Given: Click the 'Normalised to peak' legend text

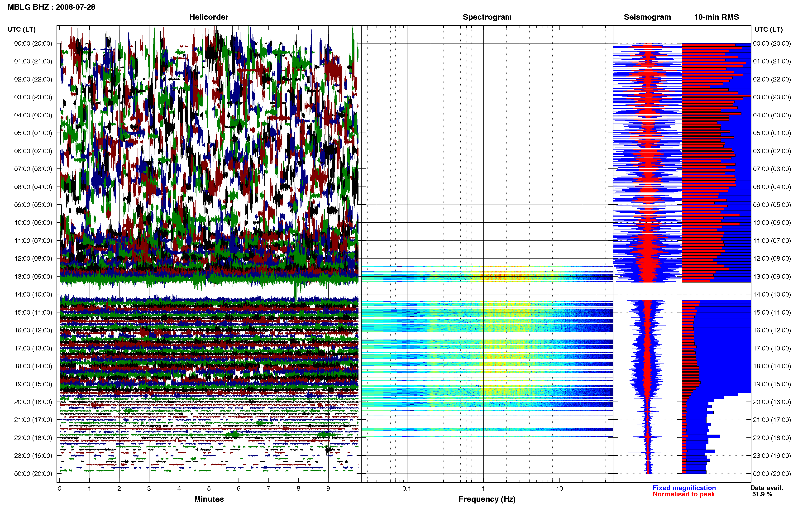Looking at the screenshot, I should [x=683, y=494].
